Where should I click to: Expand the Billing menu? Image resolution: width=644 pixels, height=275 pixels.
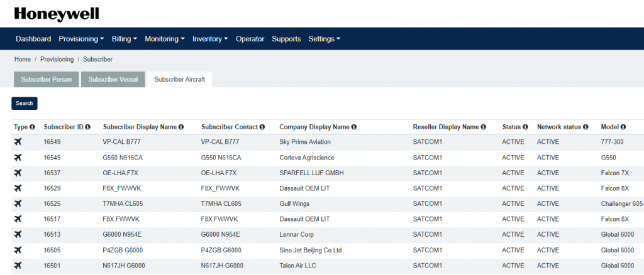pyautogui.click(x=125, y=39)
